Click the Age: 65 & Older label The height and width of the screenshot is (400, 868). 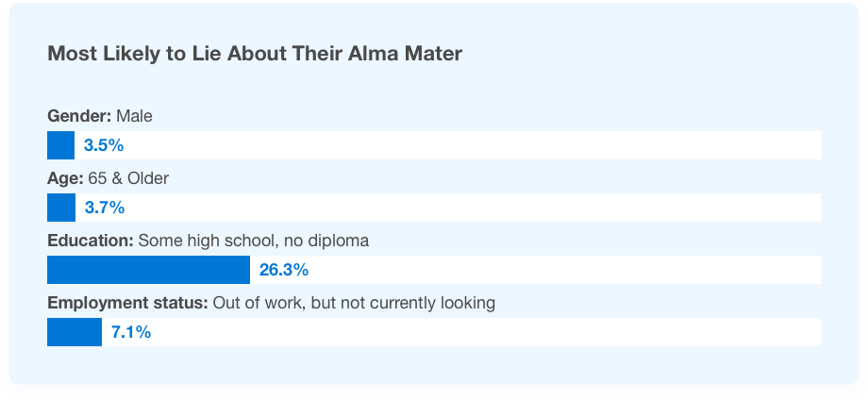(108, 178)
